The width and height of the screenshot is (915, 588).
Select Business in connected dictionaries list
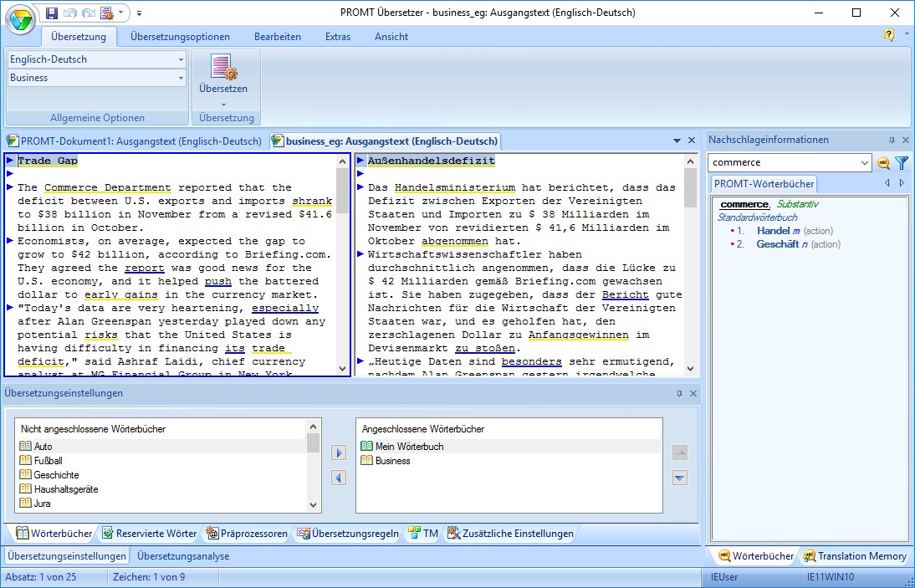tap(509, 461)
